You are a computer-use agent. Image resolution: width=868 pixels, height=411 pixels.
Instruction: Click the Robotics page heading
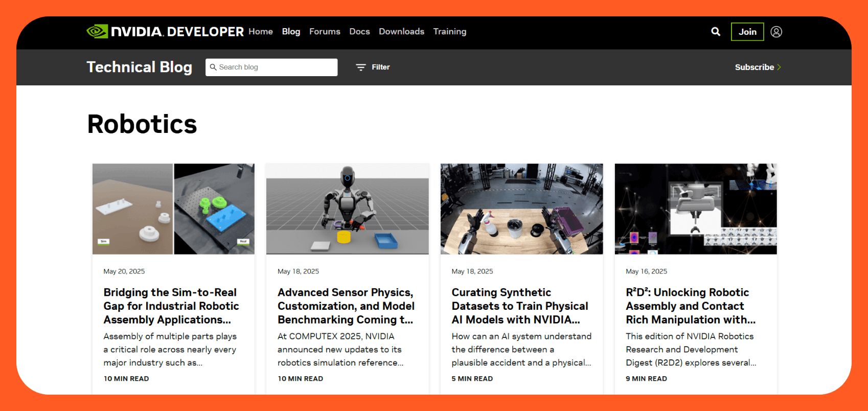(x=142, y=124)
